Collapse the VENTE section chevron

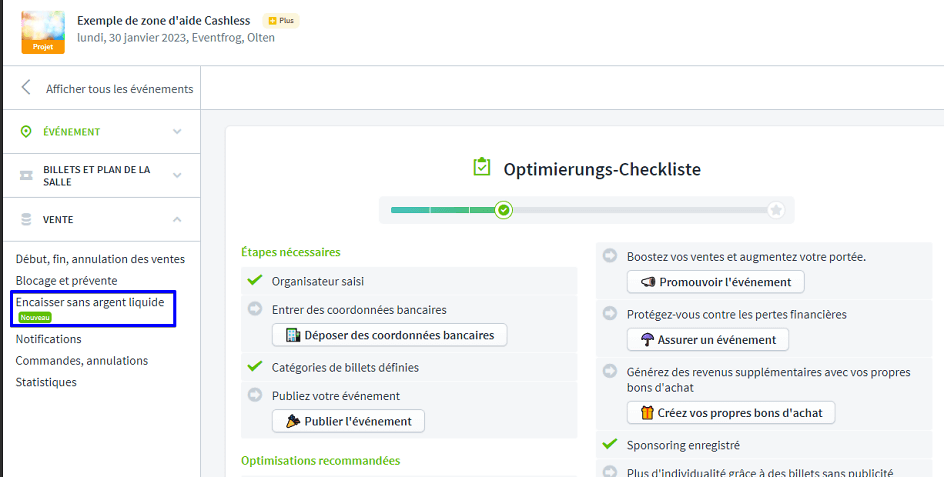tap(177, 219)
